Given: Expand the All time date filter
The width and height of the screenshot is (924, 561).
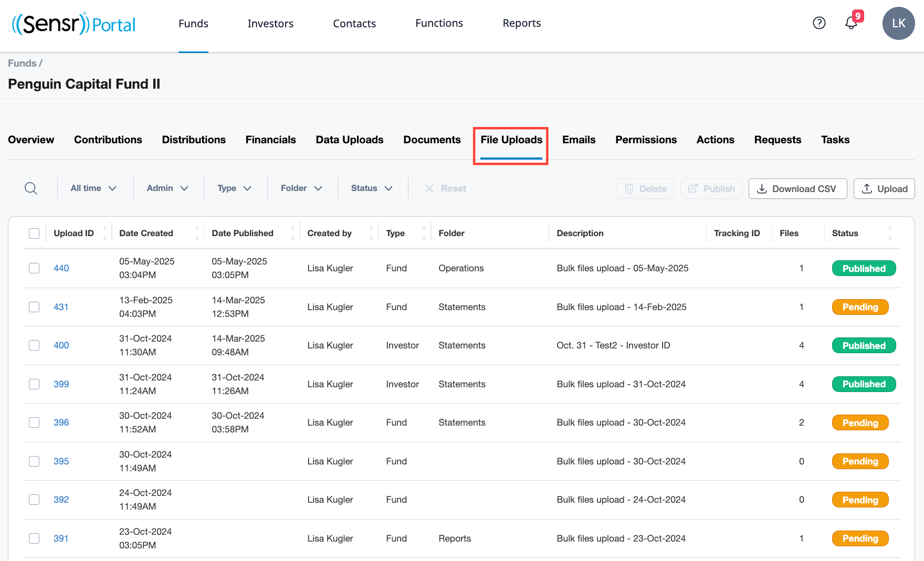Looking at the screenshot, I should [x=93, y=188].
